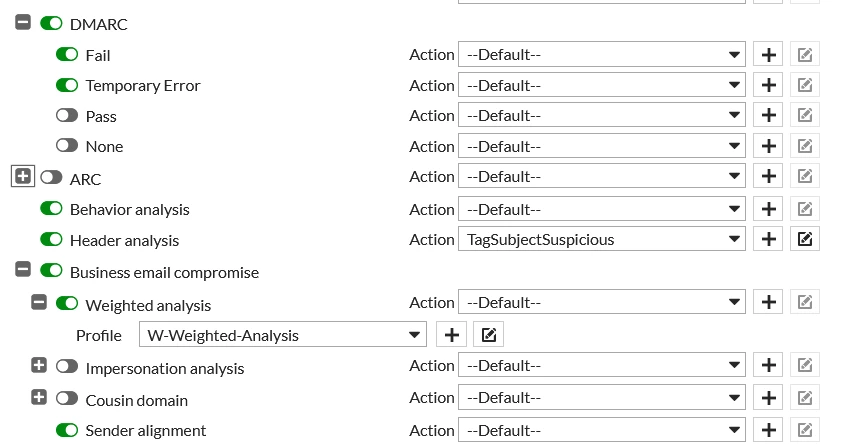Screen dimensions: 855x444
Task: Turn on Impersonation analysis toggle
Action: 67,366
